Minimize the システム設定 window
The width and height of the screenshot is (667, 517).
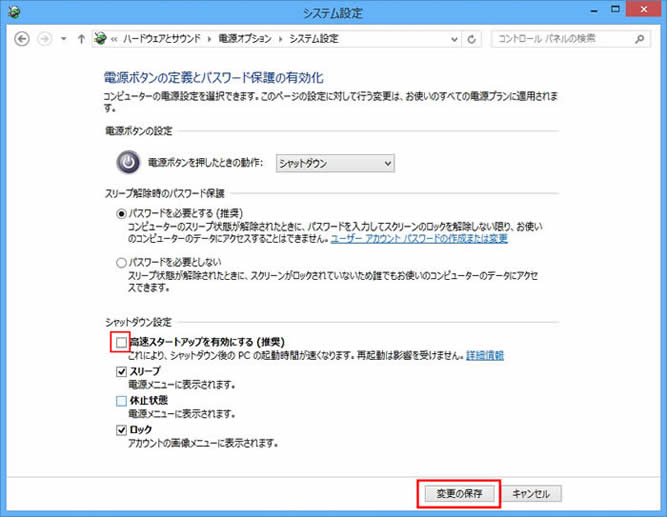pyautogui.click(x=594, y=10)
